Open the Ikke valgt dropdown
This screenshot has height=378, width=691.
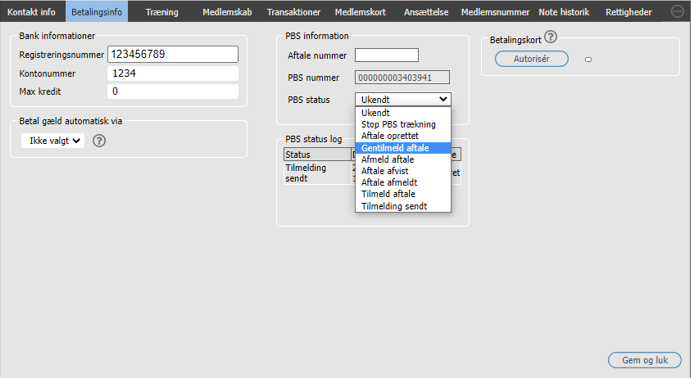(x=53, y=141)
